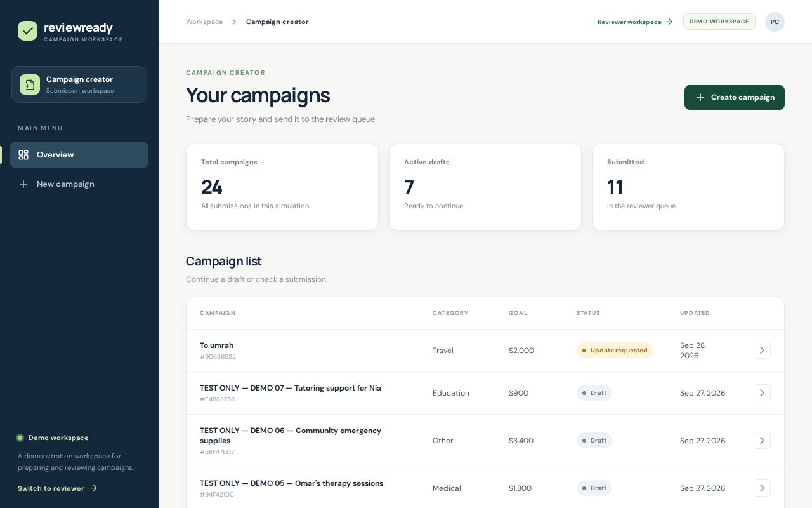The width and height of the screenshot is (812, 508).
Task: Click the Campaign list heading
Action: (223, 262)
